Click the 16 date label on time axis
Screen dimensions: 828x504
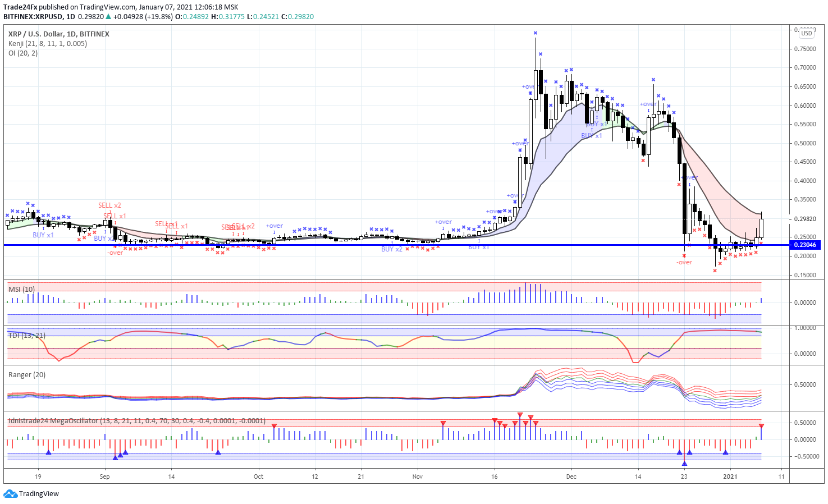[494, 476]
